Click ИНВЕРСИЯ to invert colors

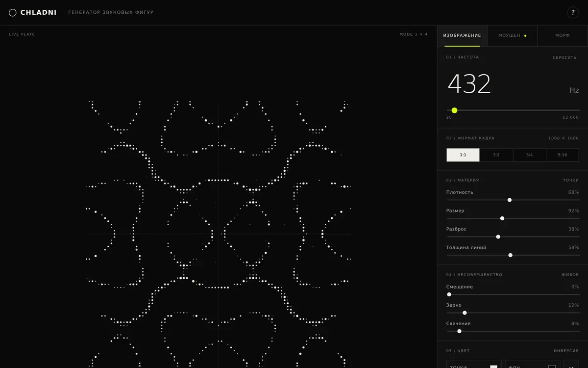(566, 351)
